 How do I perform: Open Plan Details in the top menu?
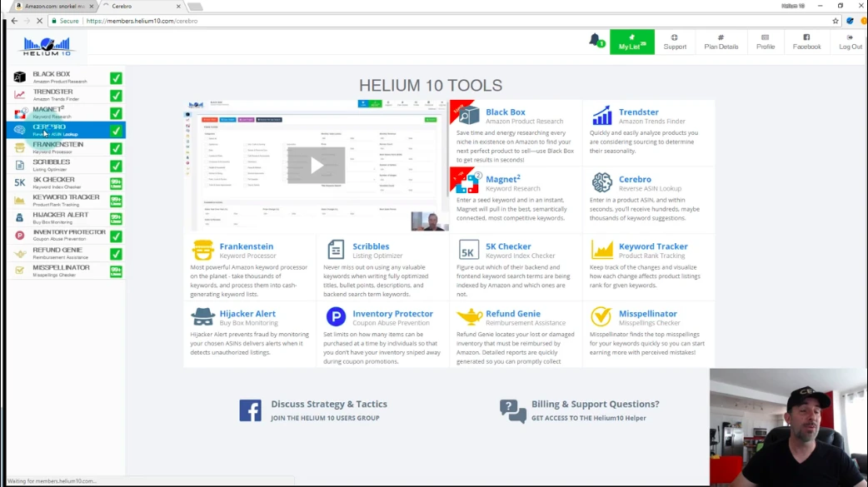721,42
